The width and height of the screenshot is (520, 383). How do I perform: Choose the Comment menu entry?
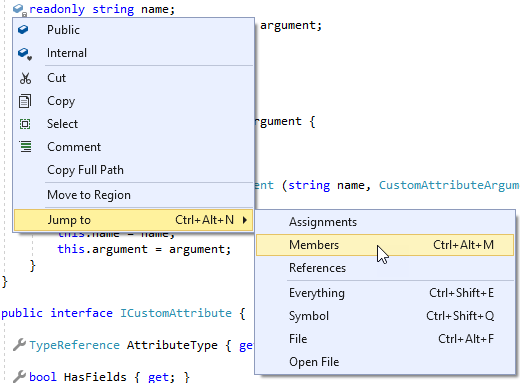pos(133,147)
